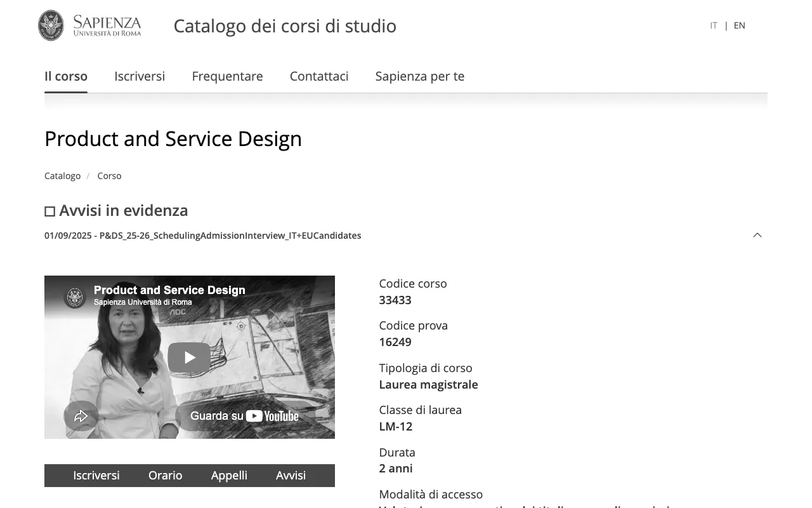812x508 pixels.
Task: Go to Catalogo breadcrumb link
Action: (63, 176)
